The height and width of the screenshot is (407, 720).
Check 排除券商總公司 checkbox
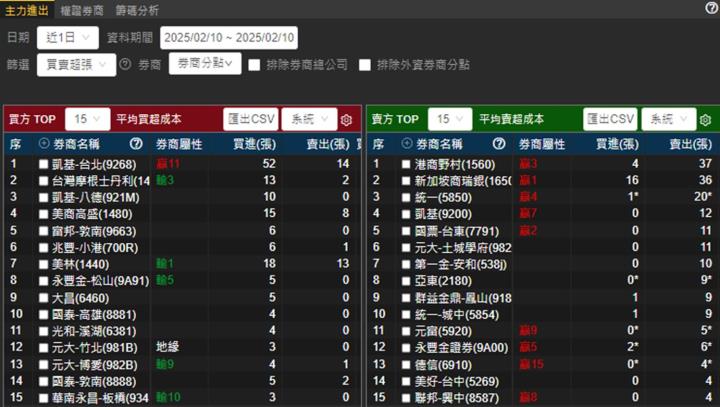pos(254,65)
